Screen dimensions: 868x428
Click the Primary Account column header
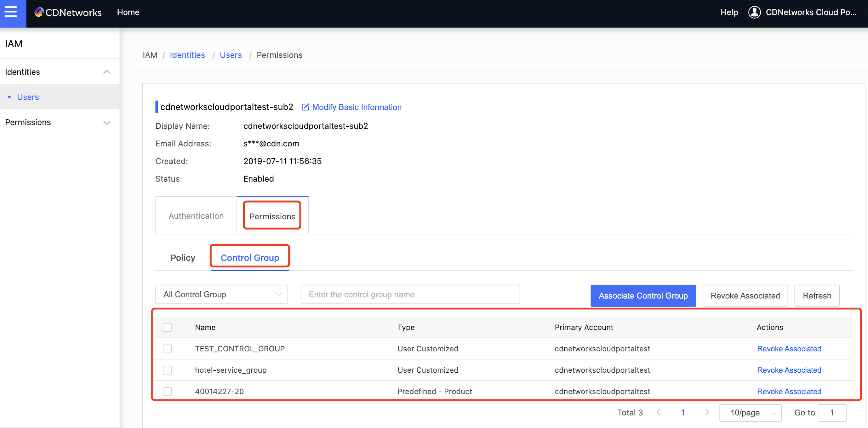[584, 327]
